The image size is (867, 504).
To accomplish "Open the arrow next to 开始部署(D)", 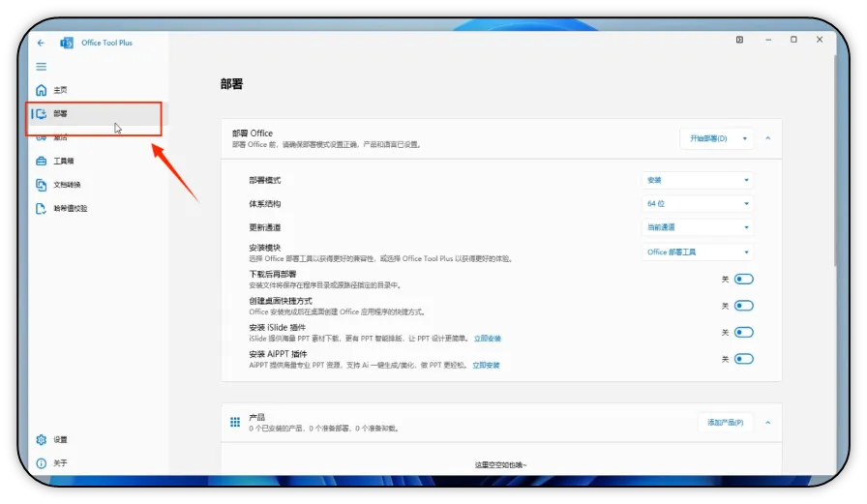I will (x=745, y=138).
